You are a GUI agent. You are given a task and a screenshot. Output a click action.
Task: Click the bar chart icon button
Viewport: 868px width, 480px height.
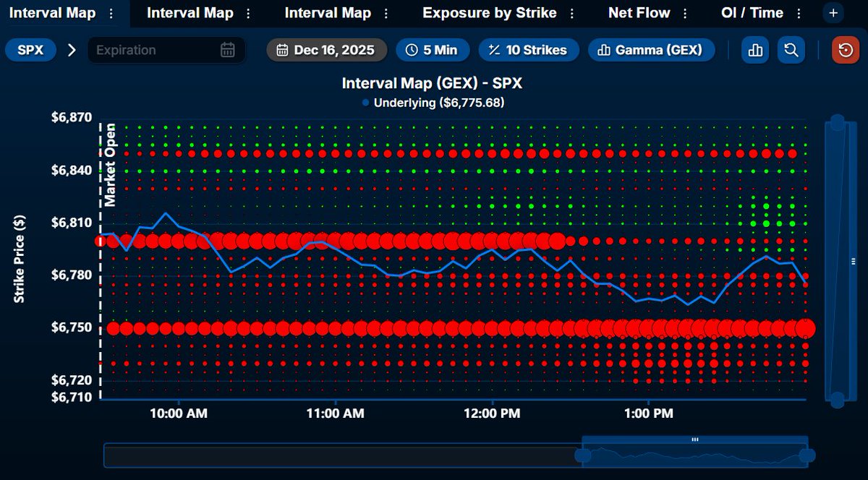click(x=756, y=50)
